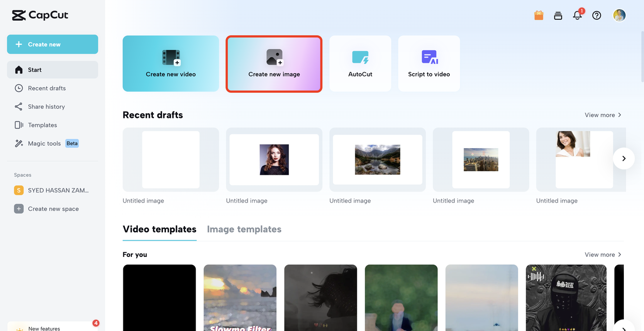Switch to Image templates tab
The width and height of the screenshot is (644, 331).
pyautogui.click(x=244, y=229)
